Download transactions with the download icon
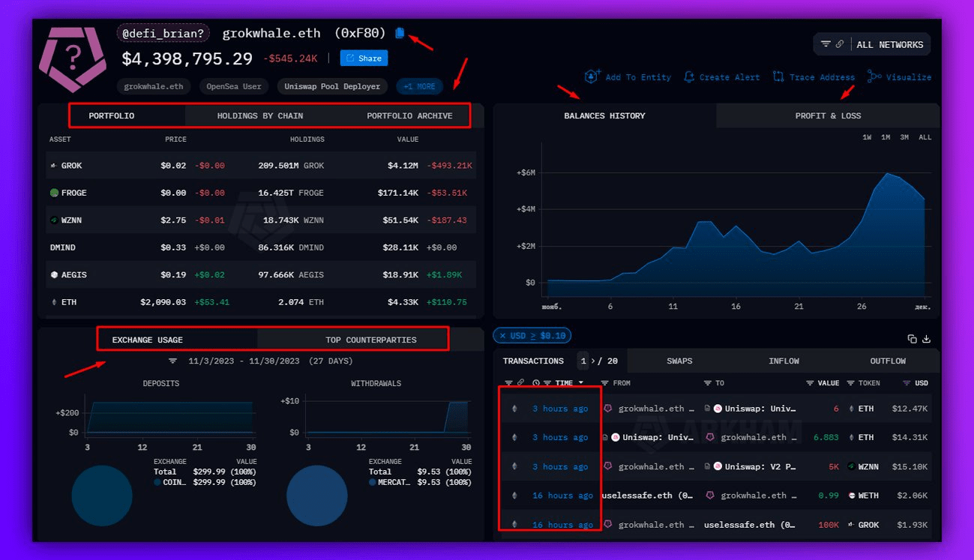Image resolution: width=974 pixels, height=560 pixels. click(x=927, y=339)
